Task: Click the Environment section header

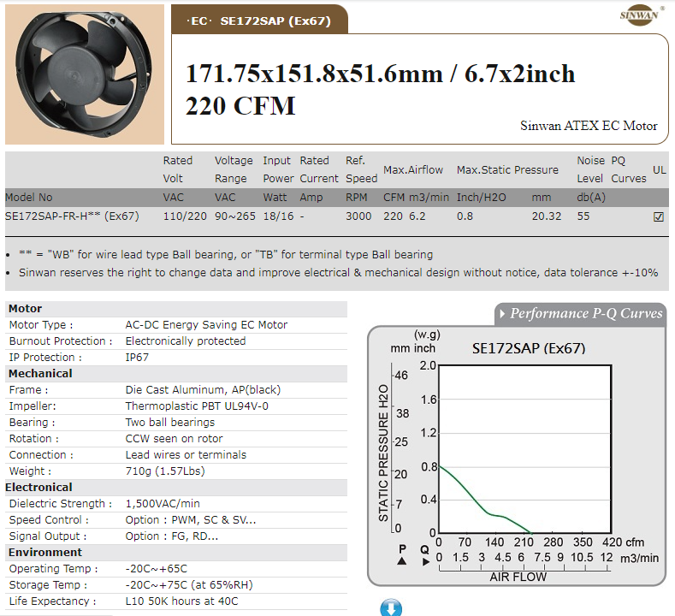Action: tap(45, 553)
